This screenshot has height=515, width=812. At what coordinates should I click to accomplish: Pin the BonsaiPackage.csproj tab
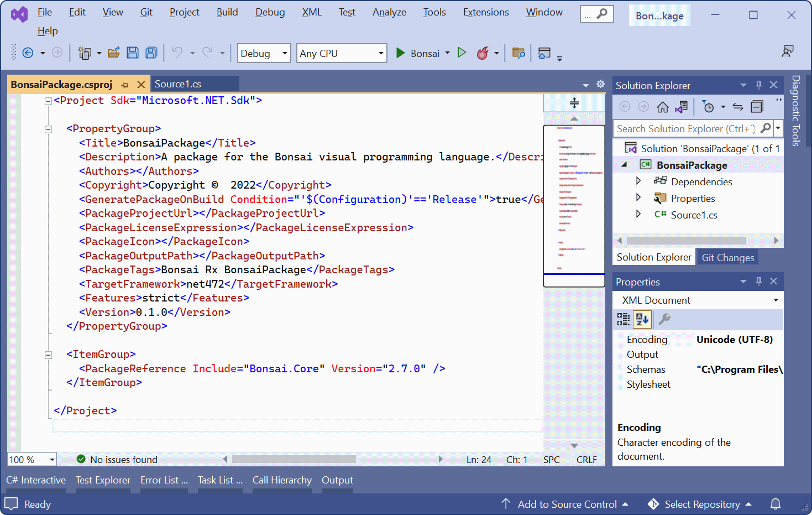pos(125,85)
